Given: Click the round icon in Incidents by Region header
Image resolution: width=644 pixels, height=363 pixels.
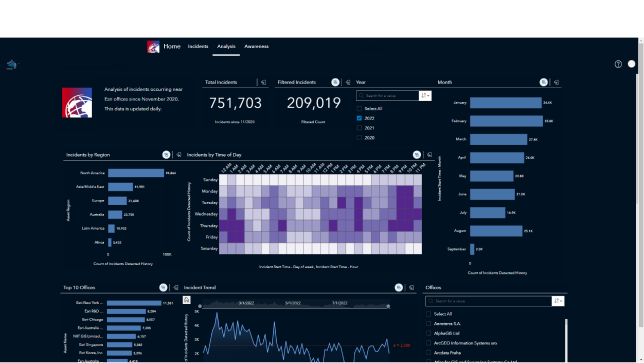Looking at the screenshot, I should (166, 155).
